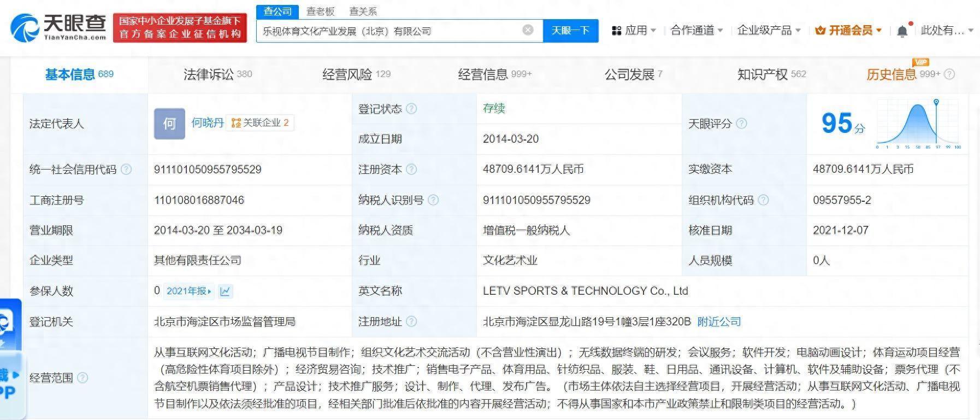
Task: Open the Tianyancha logo homepage
Action: [58, 27]
